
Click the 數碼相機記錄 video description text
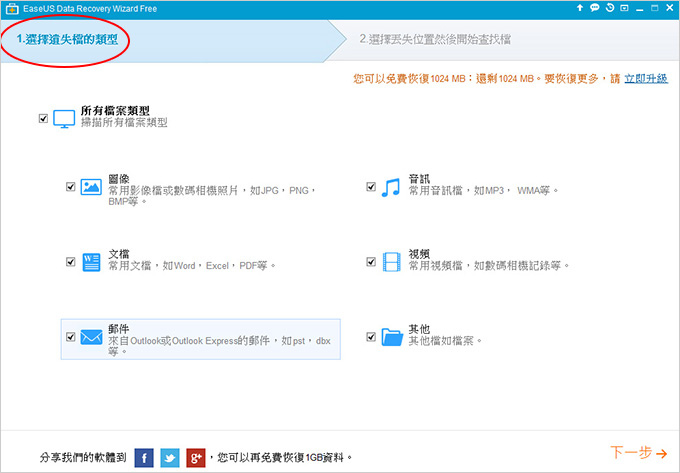click(x=489, y=266)
